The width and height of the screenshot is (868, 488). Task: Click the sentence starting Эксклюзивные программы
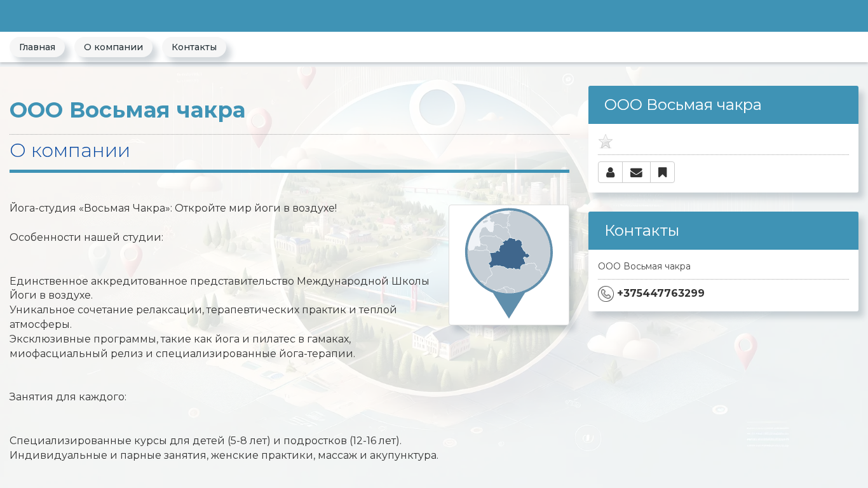(x=182, y=346)
